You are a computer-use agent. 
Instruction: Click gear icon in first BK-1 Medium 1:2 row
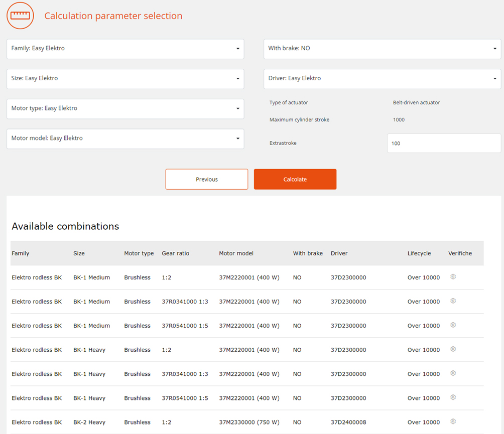click(x=453, y=277)
